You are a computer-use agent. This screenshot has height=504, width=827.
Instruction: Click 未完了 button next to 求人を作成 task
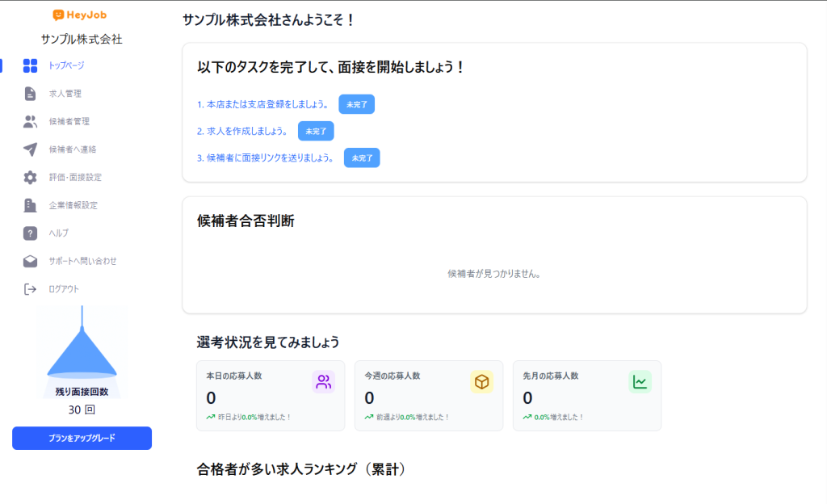316,131
